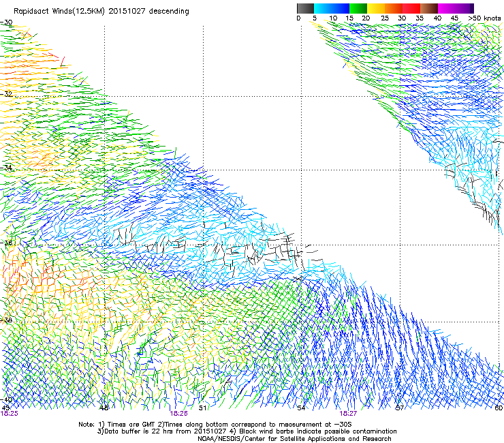Click the '35' legend scale label
This screenshot has width=504, height=443.
click(x=420, y=18)
